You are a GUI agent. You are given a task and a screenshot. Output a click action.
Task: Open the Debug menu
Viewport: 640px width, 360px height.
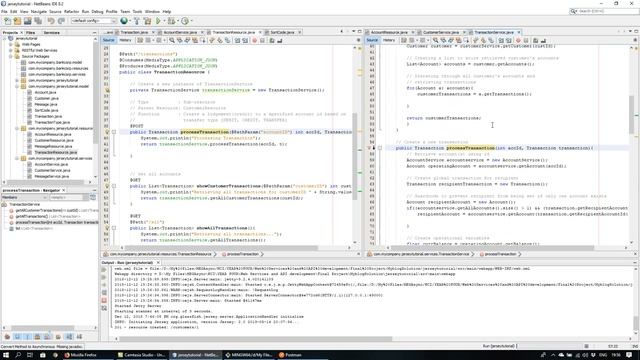click(97, 12)
